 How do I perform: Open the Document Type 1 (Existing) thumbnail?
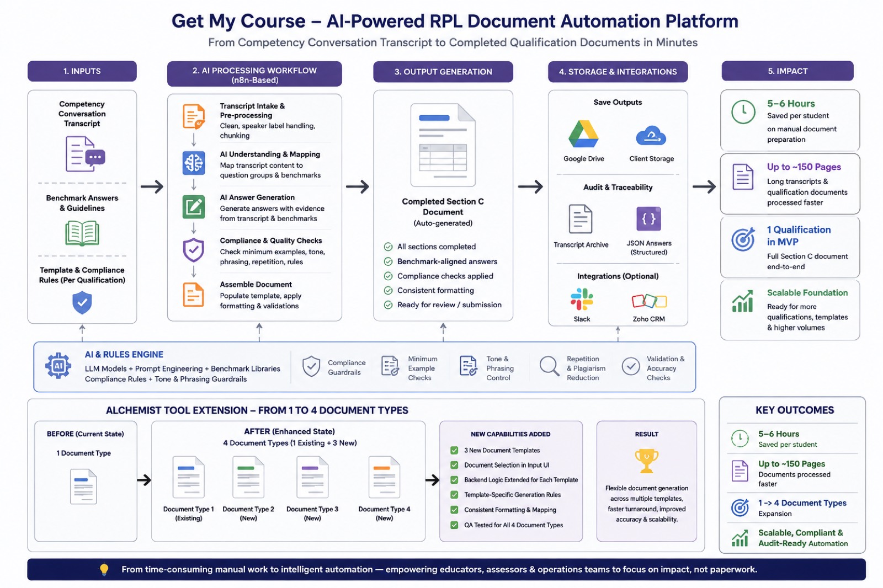pyautogui.click(x=188, y=477)
